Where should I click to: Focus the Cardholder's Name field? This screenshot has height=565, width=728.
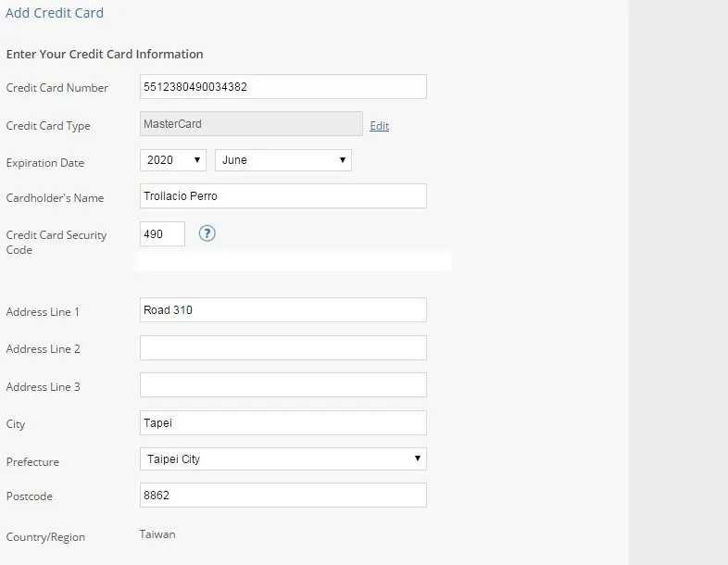click(283, 196)
